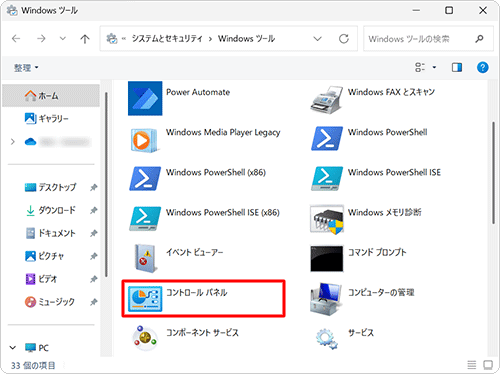Screen dimensions: 500x374
Task: Open the サービス gear icon
Action: click(x=327, y=339)
